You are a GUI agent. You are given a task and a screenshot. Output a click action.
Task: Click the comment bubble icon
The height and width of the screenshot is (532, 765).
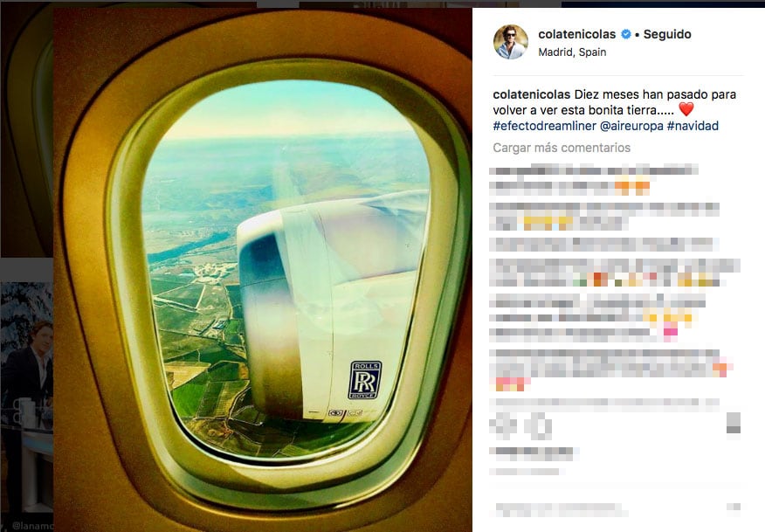point(540,425)
